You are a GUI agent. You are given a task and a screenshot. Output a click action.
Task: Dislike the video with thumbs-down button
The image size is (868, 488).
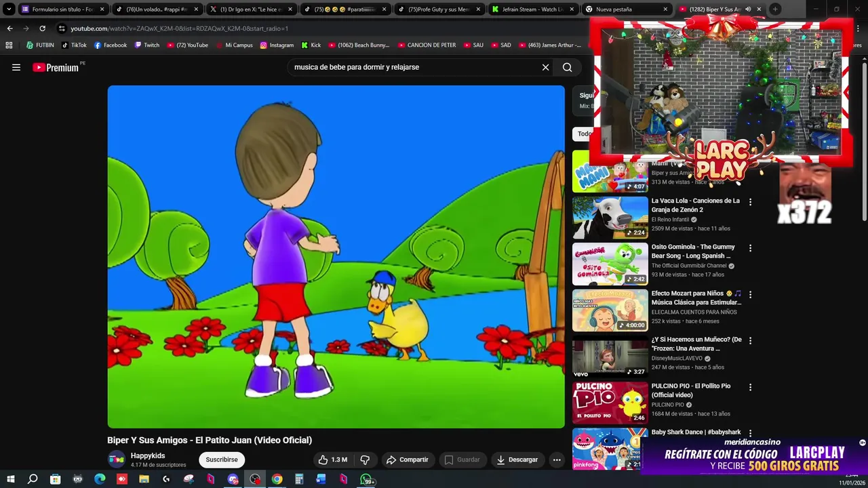pyautogui.click(x=365, y=460)
